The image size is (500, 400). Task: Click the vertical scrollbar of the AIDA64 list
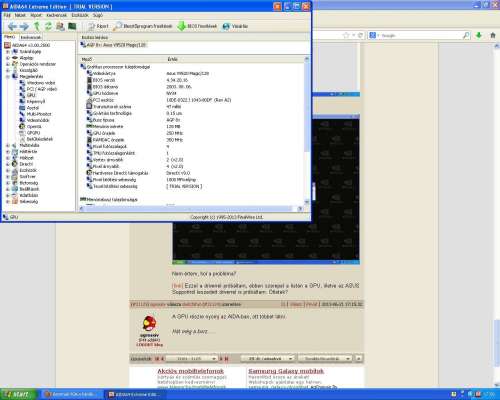click(307, 131)
